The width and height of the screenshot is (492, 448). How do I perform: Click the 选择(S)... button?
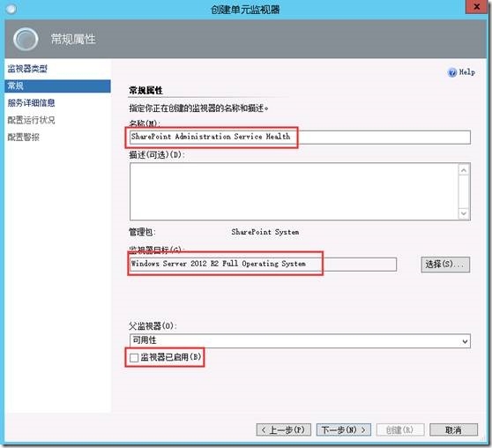[x=445, y=265]
